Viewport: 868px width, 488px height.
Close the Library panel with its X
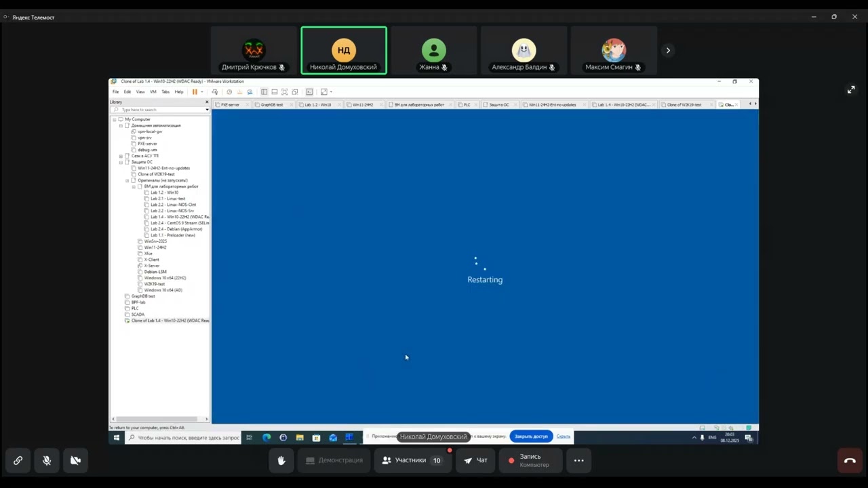tap(207, 102)
